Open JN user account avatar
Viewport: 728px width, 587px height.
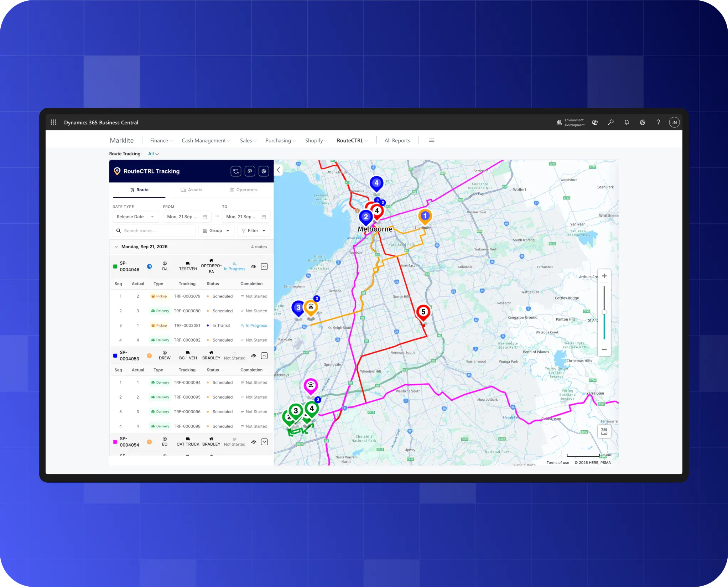pos(674,122)
